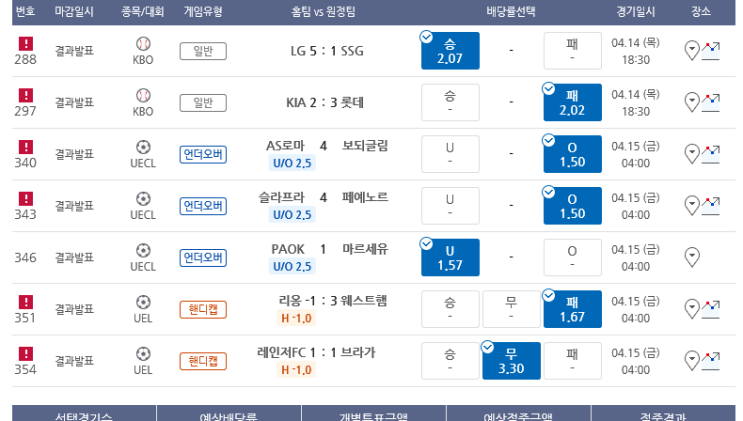Click the location pin in the PAOK row
743x421 pixels.
point(691,257)
